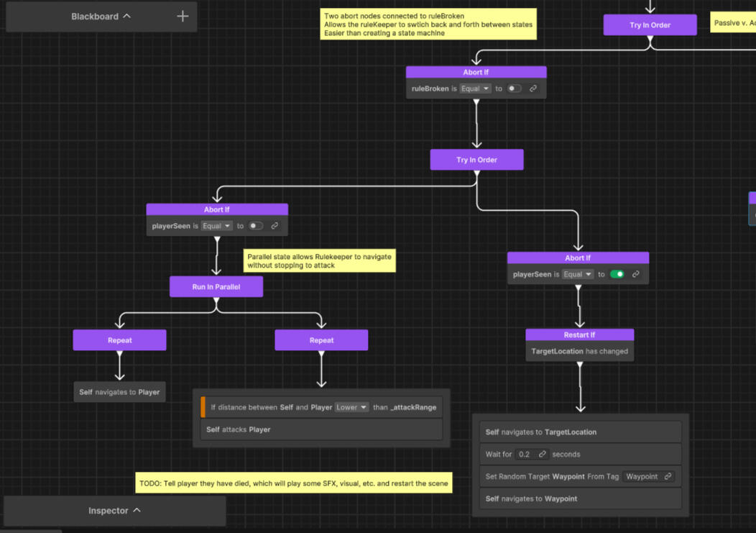Select the Restart If node header
The height and width of the screenshot is (533, 756).
[x=579, y=334]
